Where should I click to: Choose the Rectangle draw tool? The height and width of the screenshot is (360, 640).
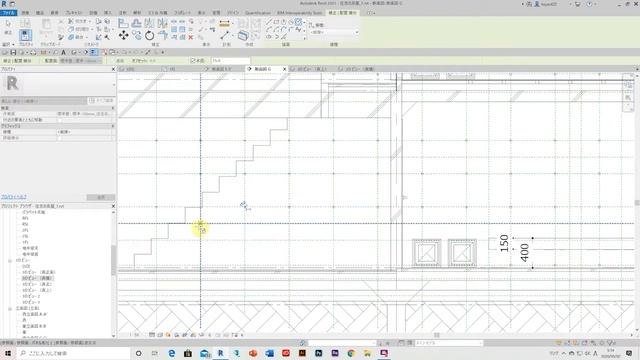(x=276, y=22)
